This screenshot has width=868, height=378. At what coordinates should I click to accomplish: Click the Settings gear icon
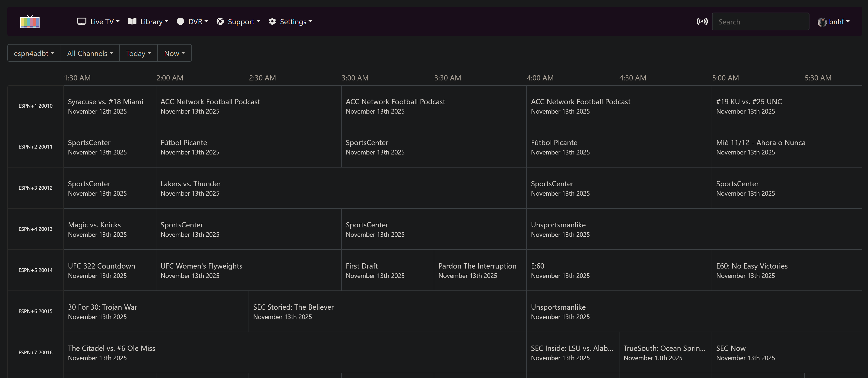point(272,21)
